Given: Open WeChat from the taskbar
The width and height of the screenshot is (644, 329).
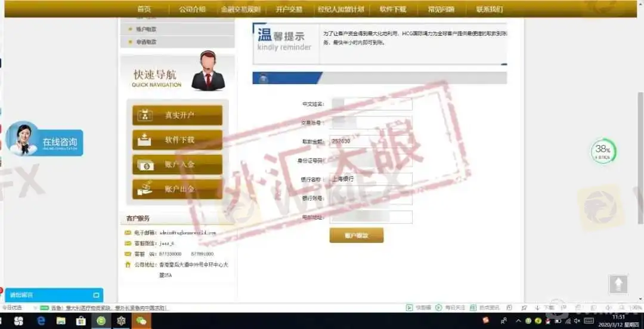Looking at the screenshot, I should tap(141, 321).
